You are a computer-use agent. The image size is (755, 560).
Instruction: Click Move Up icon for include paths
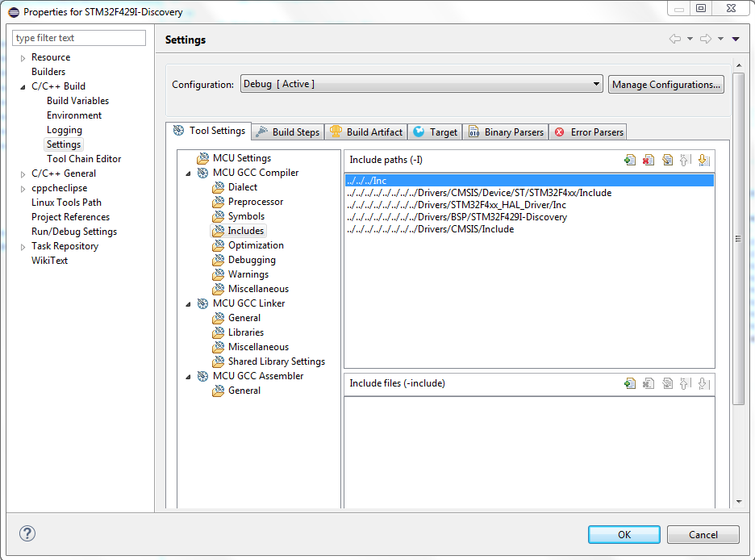coord(686,160)
